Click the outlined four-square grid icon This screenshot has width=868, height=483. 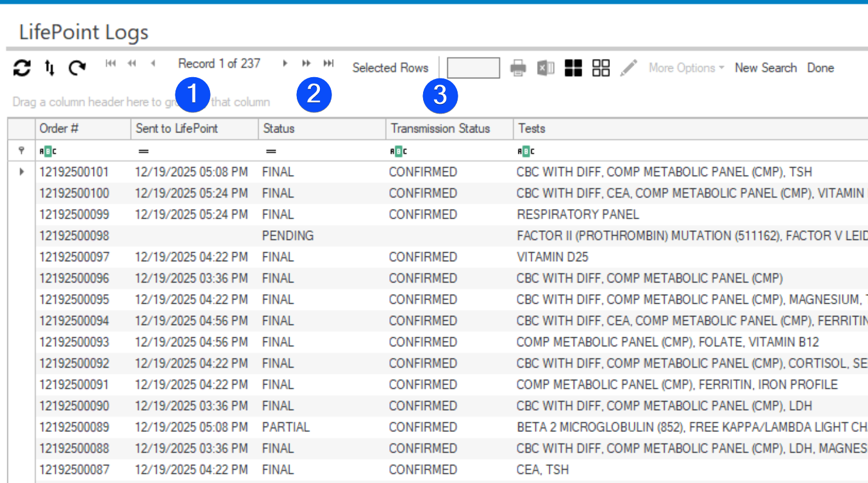tap(601, 68)
